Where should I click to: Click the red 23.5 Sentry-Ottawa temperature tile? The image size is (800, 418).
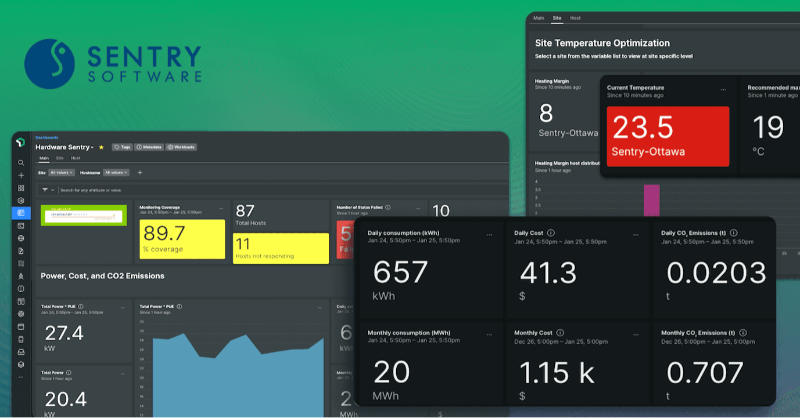click(668, 136)
